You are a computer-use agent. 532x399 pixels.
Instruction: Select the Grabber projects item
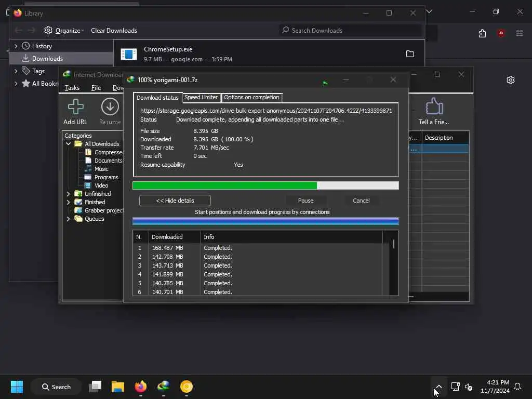103,210
